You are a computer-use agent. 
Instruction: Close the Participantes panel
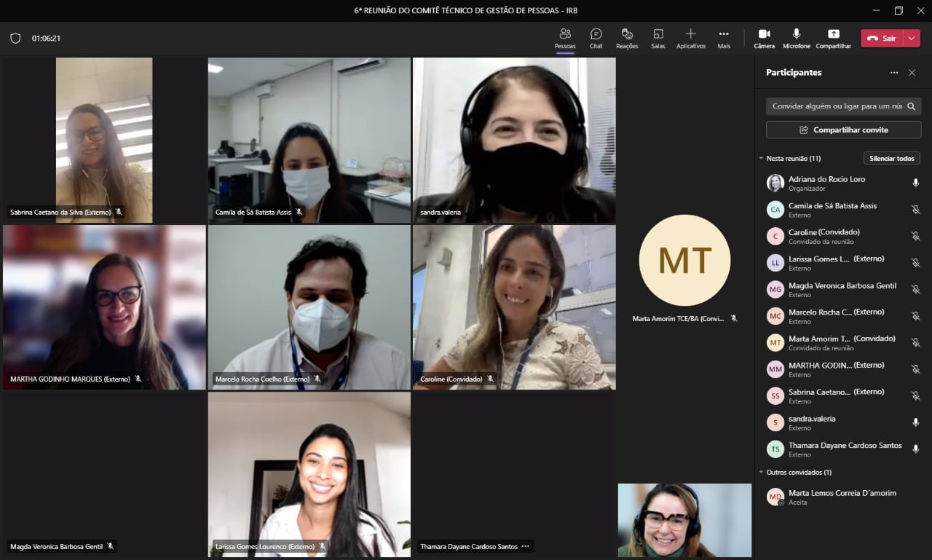(912, 73)
